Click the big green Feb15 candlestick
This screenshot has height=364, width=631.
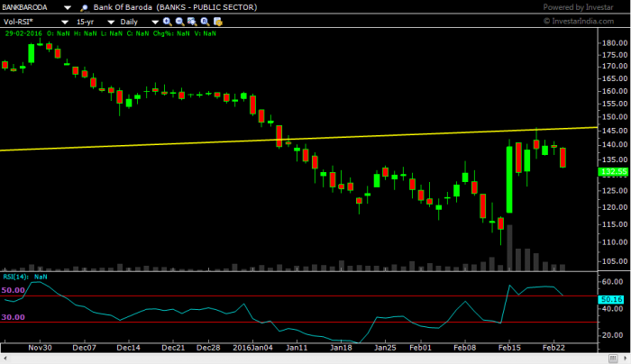click(509, 179)
